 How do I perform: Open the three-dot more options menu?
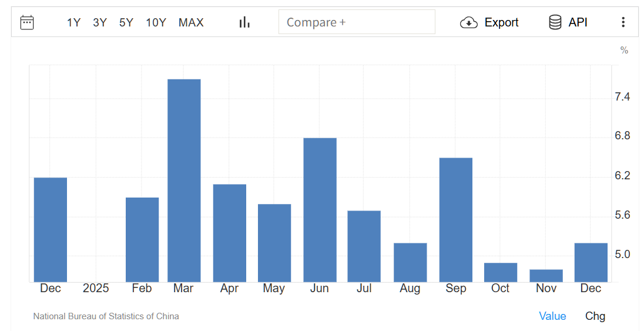(623, 22)
